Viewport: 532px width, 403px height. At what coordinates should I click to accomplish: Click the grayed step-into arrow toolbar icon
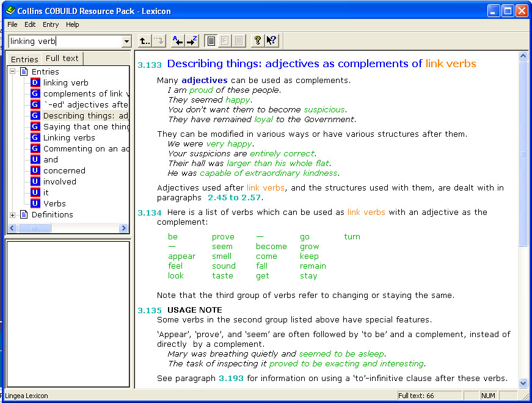point(158,41)
